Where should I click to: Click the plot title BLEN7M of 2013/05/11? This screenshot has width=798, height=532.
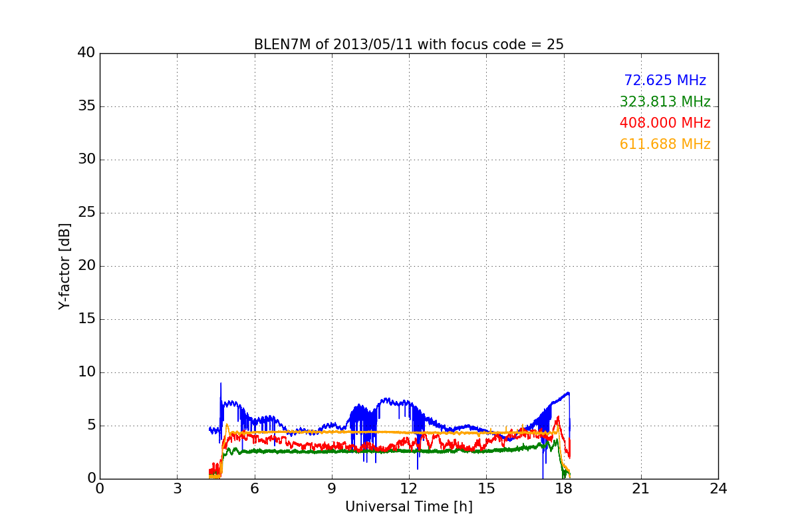pos(408,45)
